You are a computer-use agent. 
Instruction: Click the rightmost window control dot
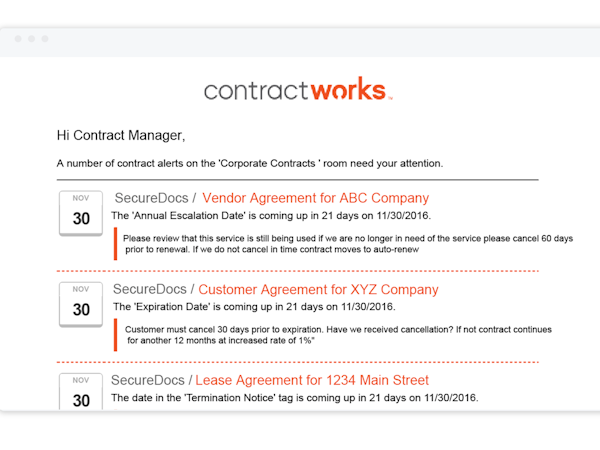pyautogui.click(x=45, y=39)
